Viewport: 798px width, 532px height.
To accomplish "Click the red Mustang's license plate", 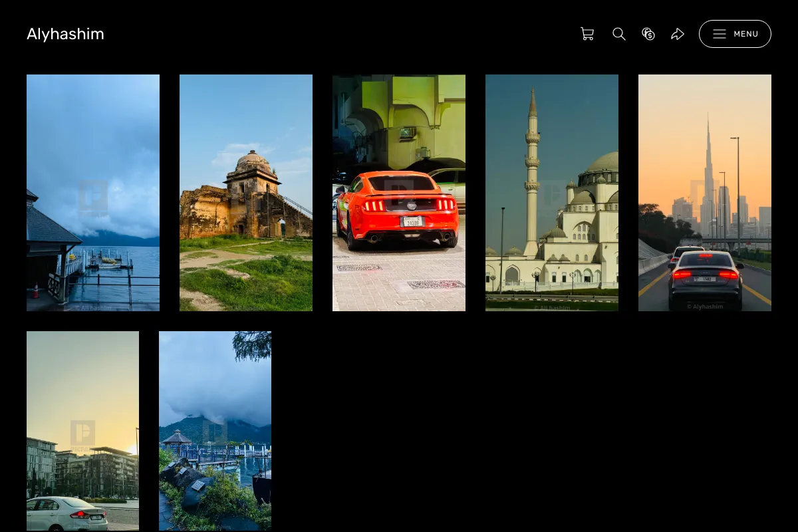I will [x=412, y=221].
